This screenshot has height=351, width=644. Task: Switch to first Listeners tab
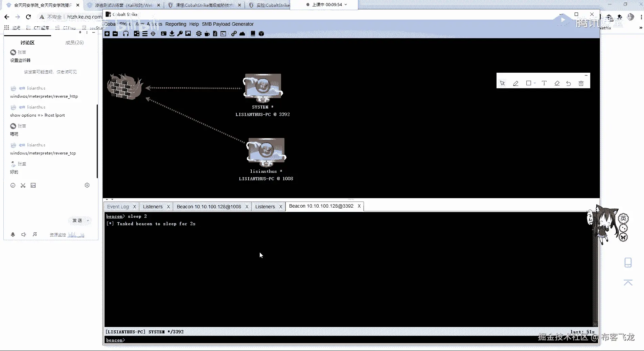point(153,207)
